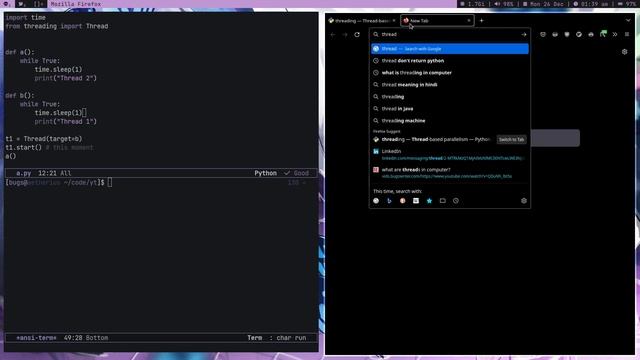The image size is (640, 360).
Task: Click the second workspace icon in top bar
Action: 23,4
